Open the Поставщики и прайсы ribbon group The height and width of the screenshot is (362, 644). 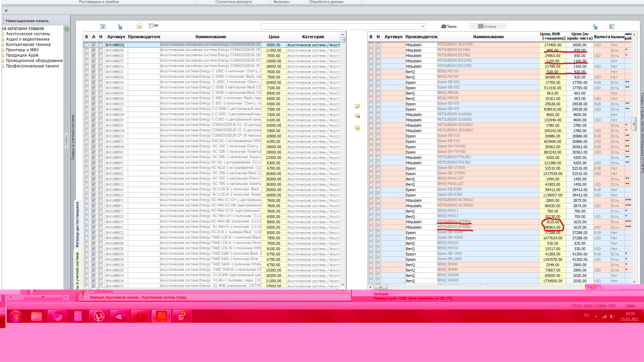[99, 2]
